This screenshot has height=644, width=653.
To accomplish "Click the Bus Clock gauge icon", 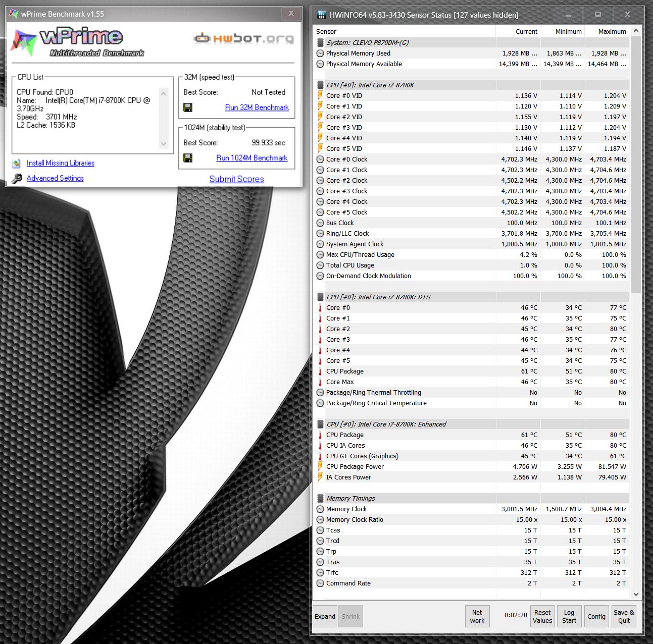I will (320, 223).
